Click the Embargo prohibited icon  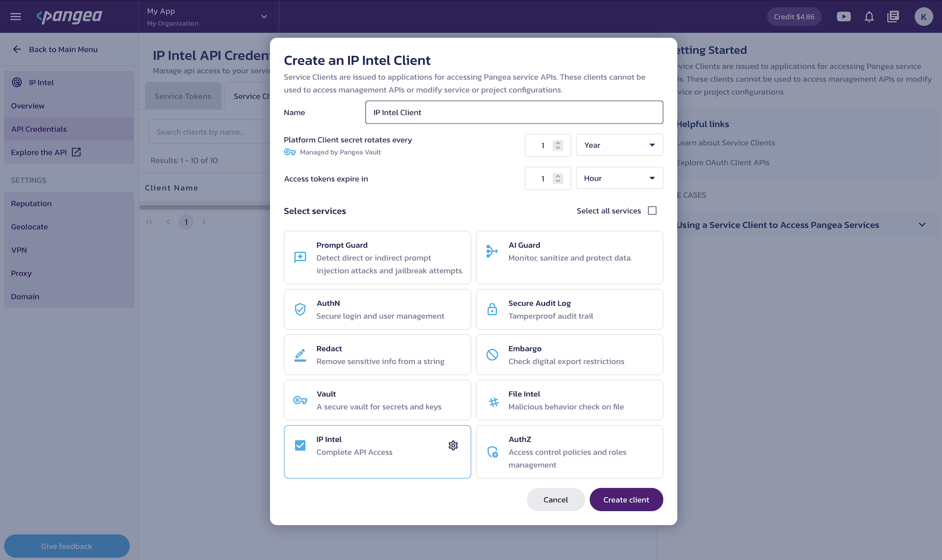tap(492, 355)
